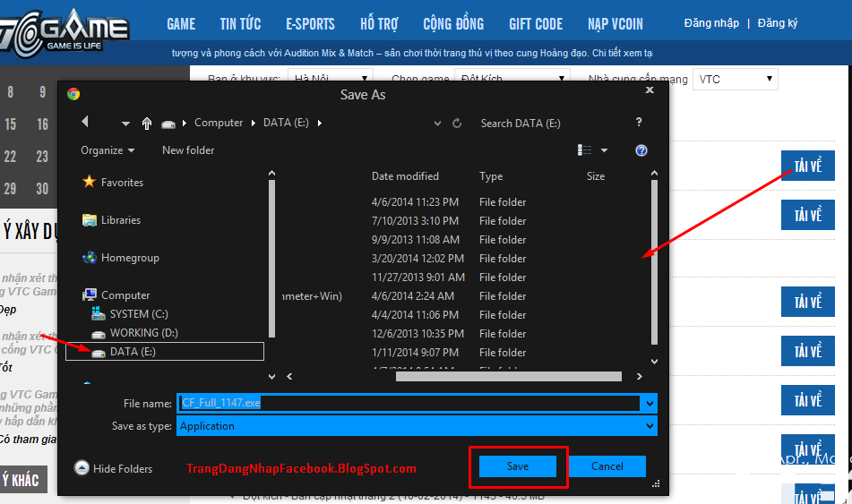Open the recent locations dropdown arrow
The height and width of the screenshot is (504, 852).
[125, 124]
